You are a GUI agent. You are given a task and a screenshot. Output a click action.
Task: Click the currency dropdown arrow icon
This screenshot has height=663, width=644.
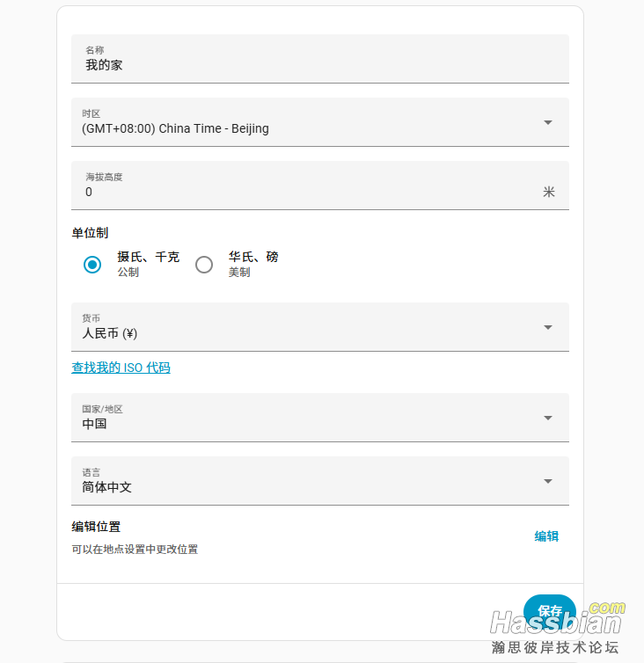548,327
